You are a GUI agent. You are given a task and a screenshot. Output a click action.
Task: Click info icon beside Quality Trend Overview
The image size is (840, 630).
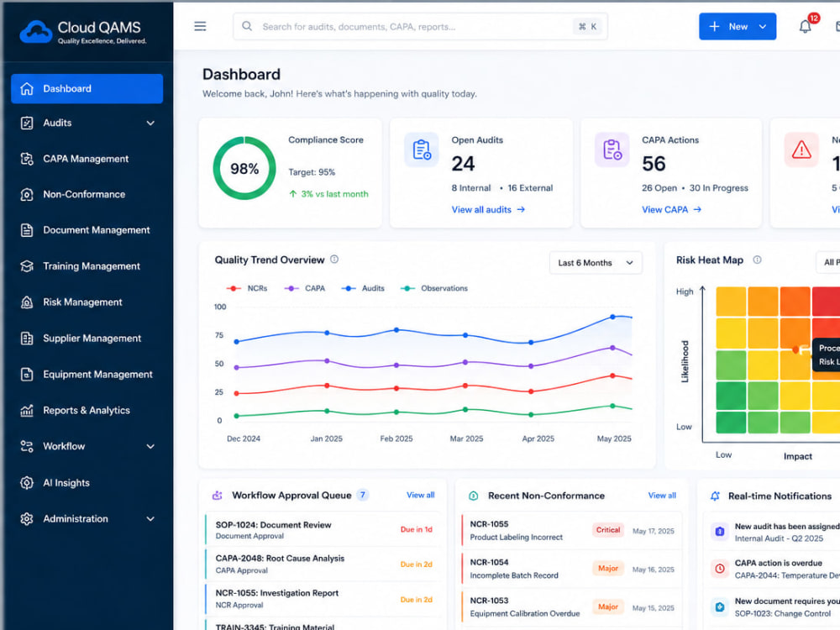click(x=334, y=260)
